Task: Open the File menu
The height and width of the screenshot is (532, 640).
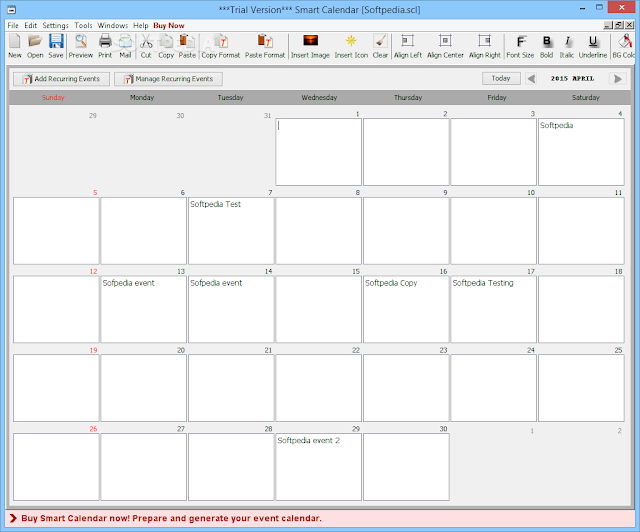Action: point(13,25)
